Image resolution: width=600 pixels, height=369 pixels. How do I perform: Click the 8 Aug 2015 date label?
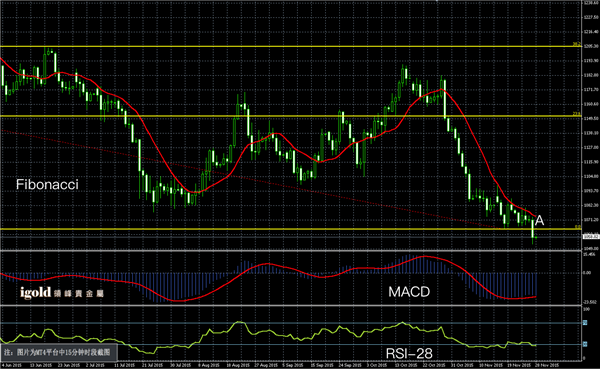[x=209, y=365]
